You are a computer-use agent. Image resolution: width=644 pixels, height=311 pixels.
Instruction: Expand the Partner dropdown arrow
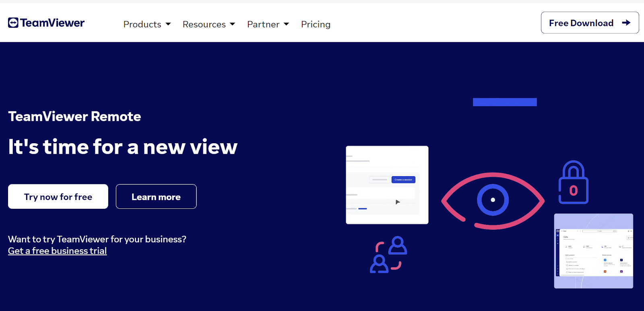click(287, 24)
